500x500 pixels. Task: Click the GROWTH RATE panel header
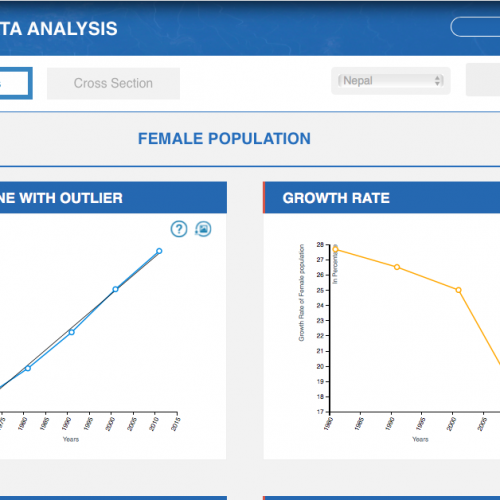coord(381,198)
